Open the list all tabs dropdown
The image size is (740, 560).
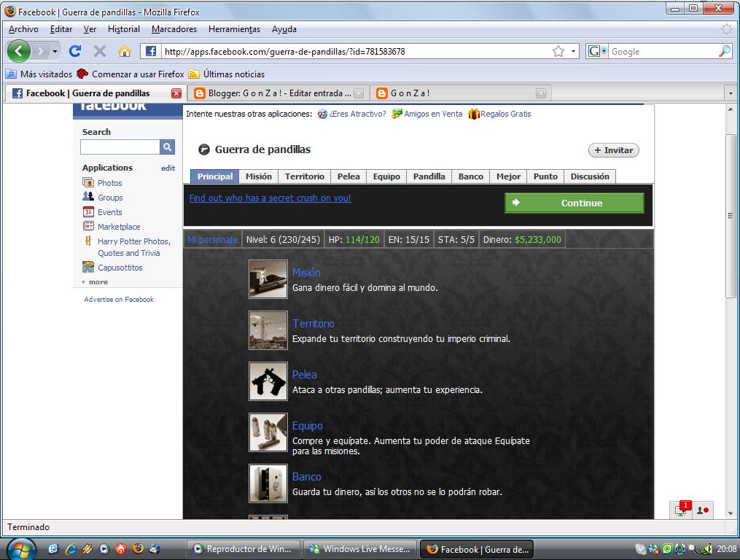tap(731, 93)
